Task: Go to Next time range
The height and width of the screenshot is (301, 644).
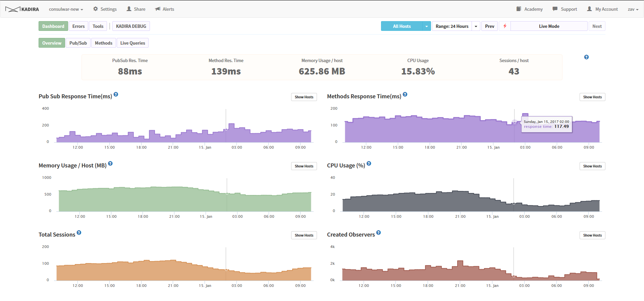Action: tap(597, 26)
